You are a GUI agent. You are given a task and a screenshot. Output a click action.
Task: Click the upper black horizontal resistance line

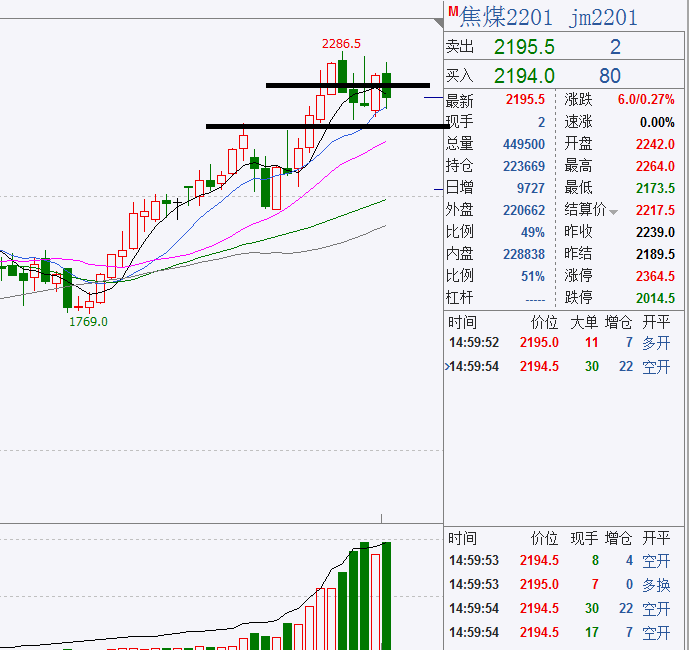[x=348, y=85]
